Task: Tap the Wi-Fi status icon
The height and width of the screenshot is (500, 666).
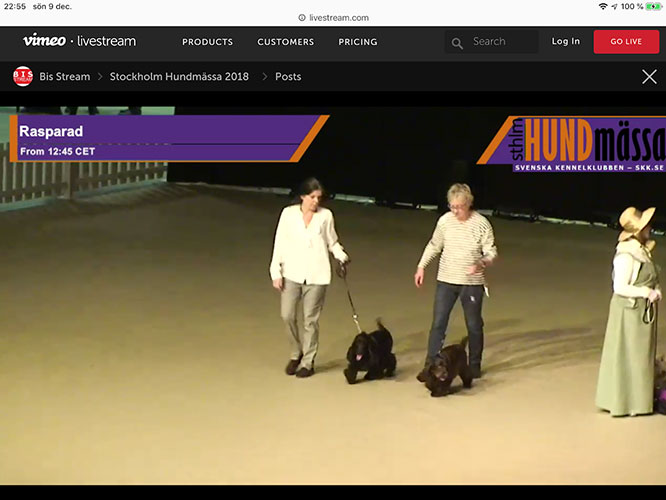Action: 603,6
